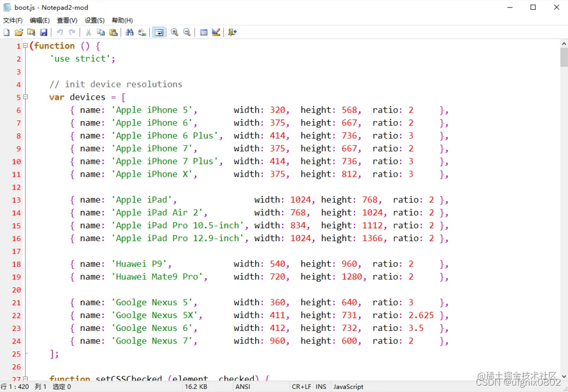
Task: Click the ratio value 2.625
Action: coord(421,315)
